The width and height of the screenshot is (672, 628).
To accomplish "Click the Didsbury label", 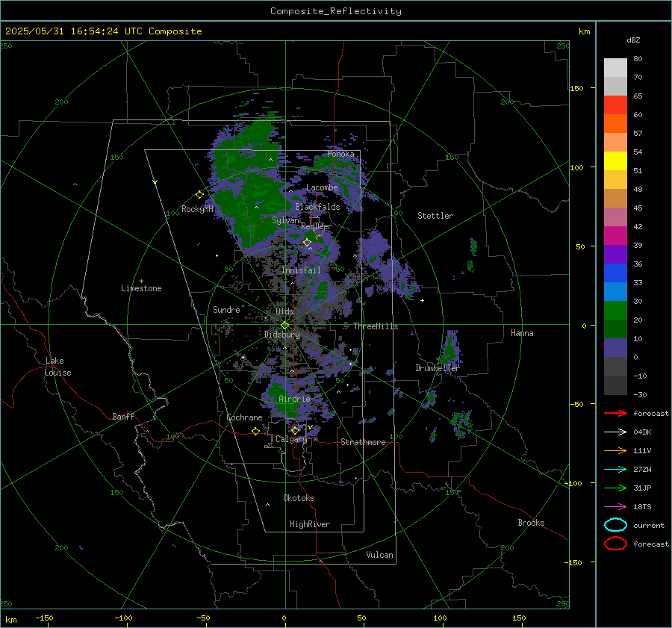I will coord(282,335).
